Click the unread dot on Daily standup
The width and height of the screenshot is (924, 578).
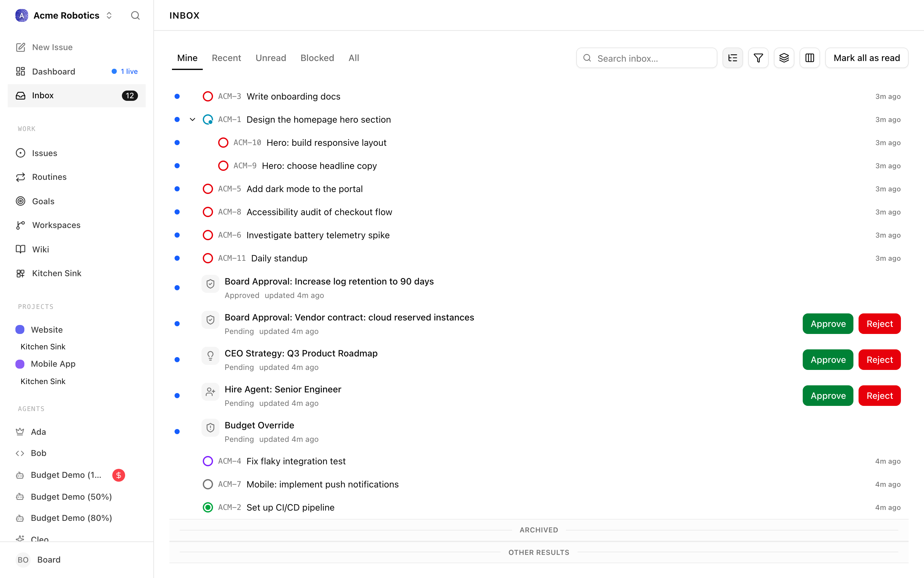pos(177,258)
